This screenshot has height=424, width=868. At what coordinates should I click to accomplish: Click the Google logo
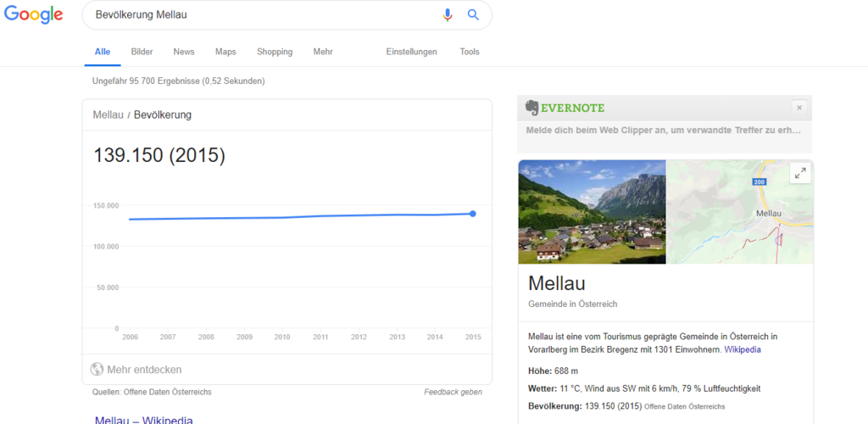point(34,14)
